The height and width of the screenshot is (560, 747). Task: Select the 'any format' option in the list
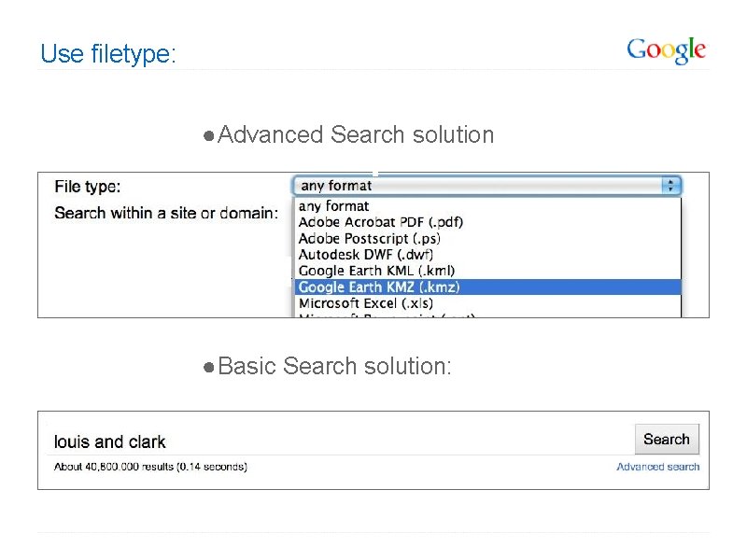[334, 206]
